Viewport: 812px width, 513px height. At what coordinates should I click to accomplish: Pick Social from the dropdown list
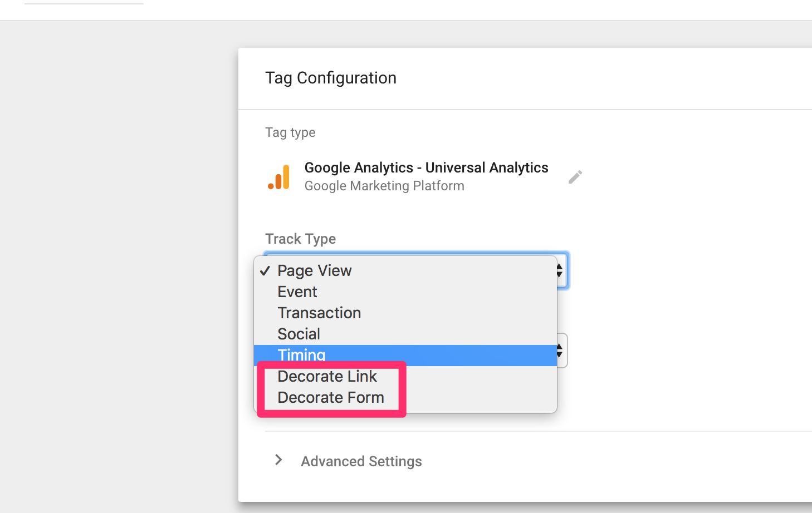coord(405,334)
